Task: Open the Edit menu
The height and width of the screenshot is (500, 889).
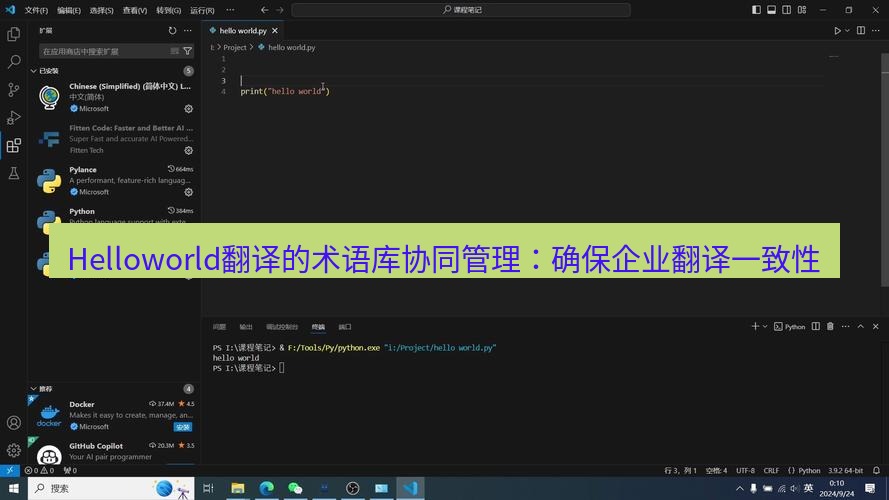Action: (69, 10)
